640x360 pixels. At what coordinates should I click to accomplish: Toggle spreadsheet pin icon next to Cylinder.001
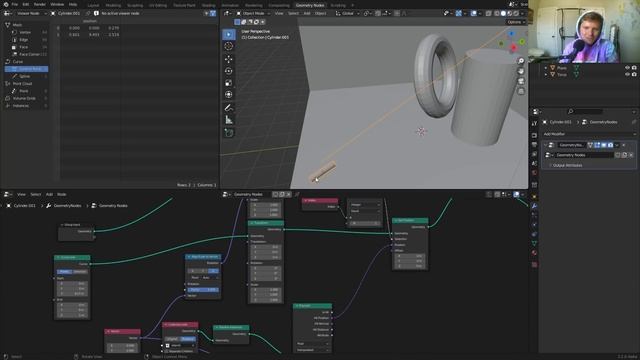pyautogui.click(x=88, y=13)
